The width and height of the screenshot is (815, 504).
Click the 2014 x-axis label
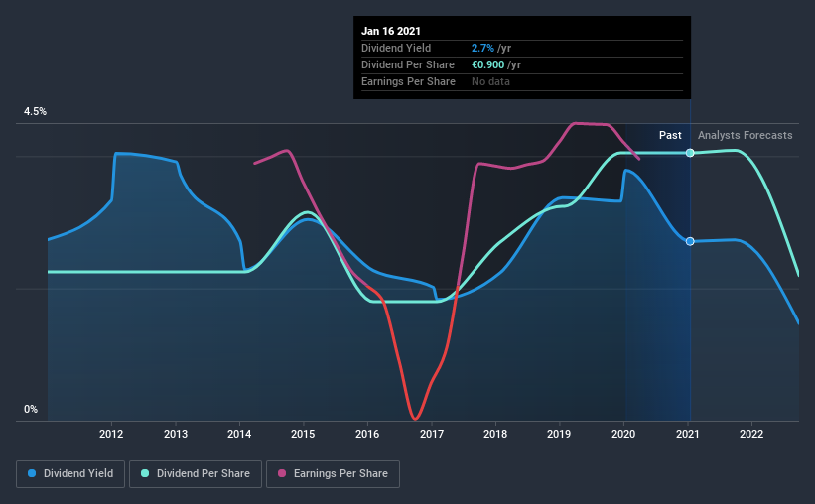pyautogui.click(x=239, y=434)
